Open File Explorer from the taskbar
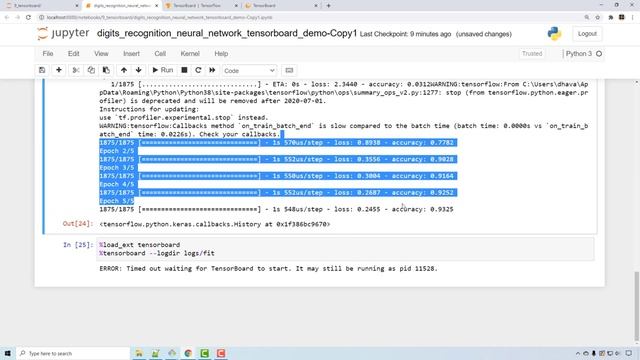Image resolution: width=640 pixels, height=360 pixels. tap(139, 353)
